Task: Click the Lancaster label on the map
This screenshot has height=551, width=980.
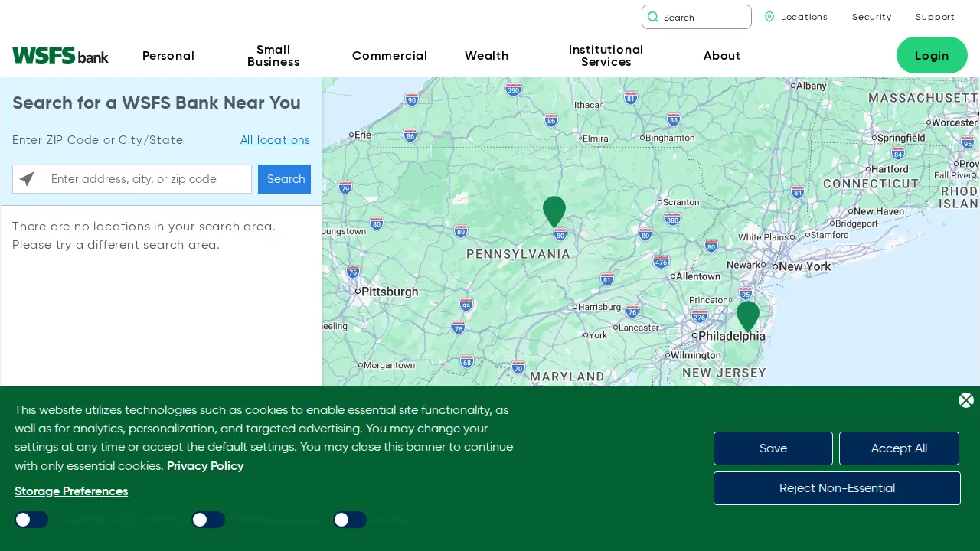Action: (x=639, y=328)
